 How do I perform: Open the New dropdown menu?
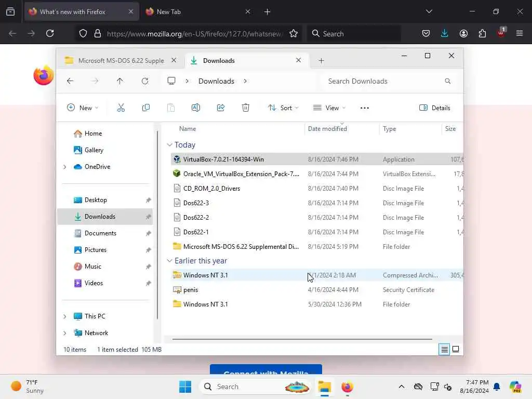click(83, 108)
